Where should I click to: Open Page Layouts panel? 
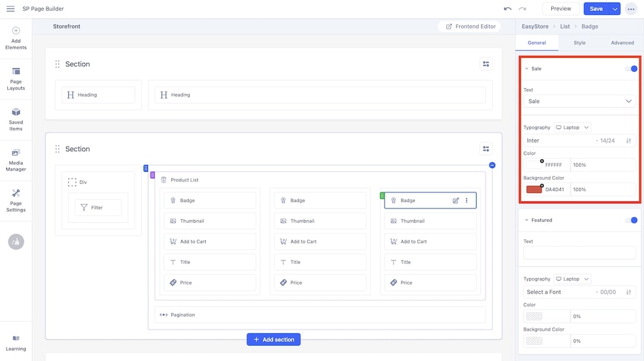click(16, 79)
